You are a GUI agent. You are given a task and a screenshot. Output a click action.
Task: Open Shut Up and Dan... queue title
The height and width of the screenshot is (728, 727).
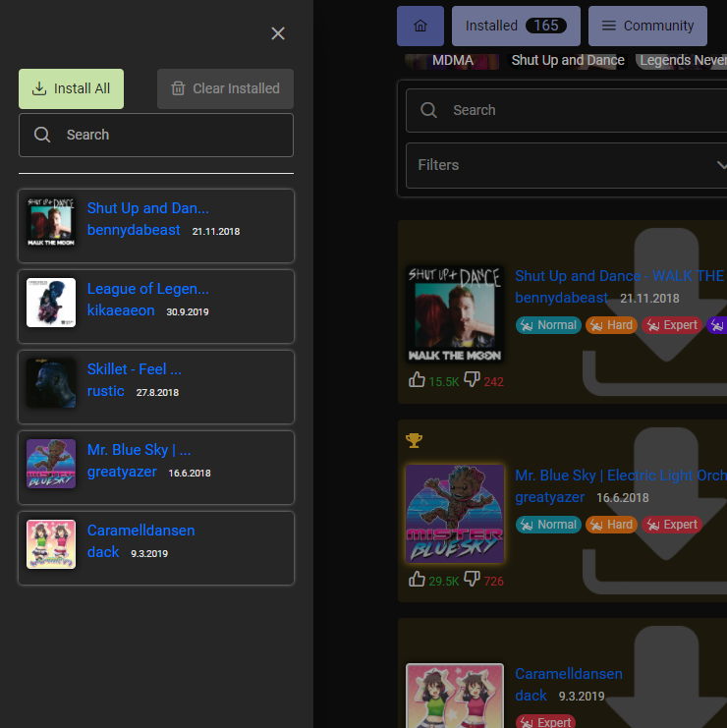point(148,208)
